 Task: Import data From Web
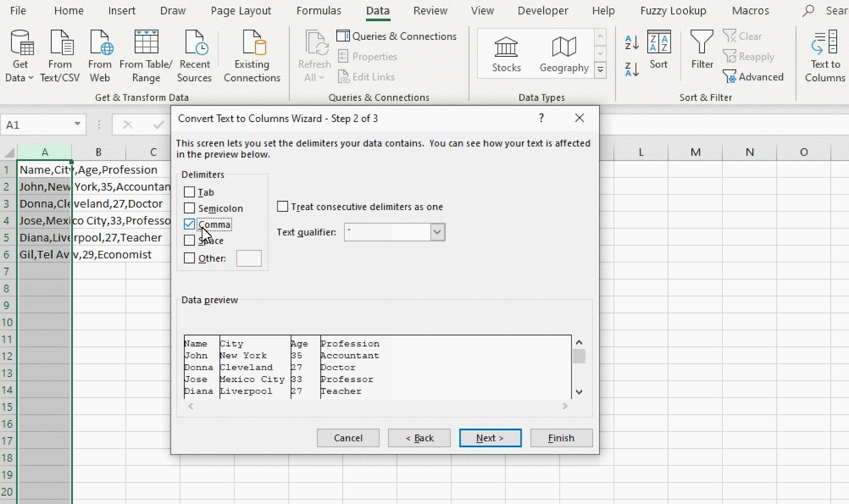click(100, 56)
